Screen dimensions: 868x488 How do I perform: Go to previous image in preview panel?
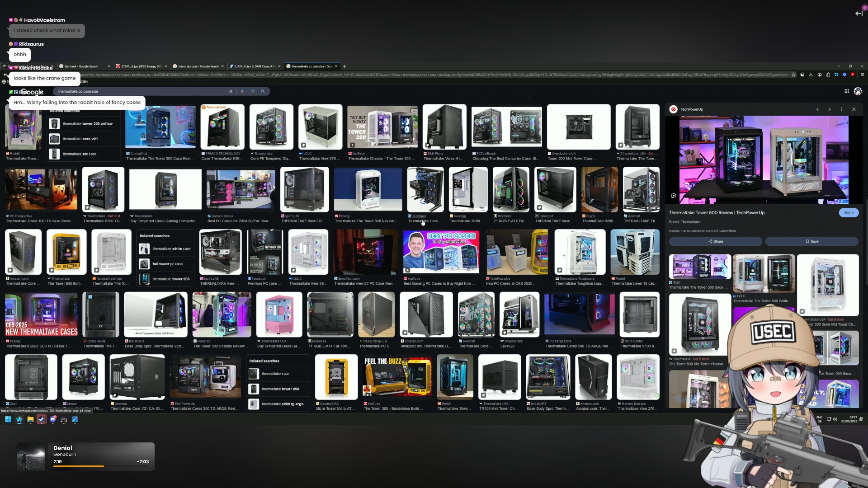tap(817, 109)
